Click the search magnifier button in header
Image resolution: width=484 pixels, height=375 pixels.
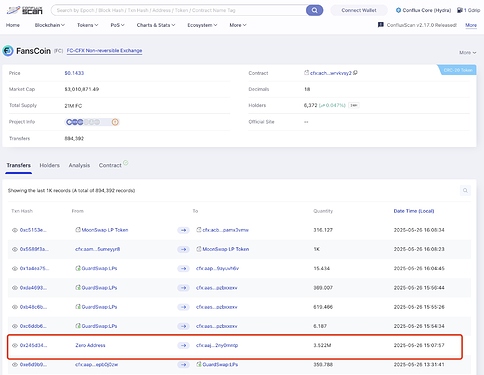coord(314,10)
